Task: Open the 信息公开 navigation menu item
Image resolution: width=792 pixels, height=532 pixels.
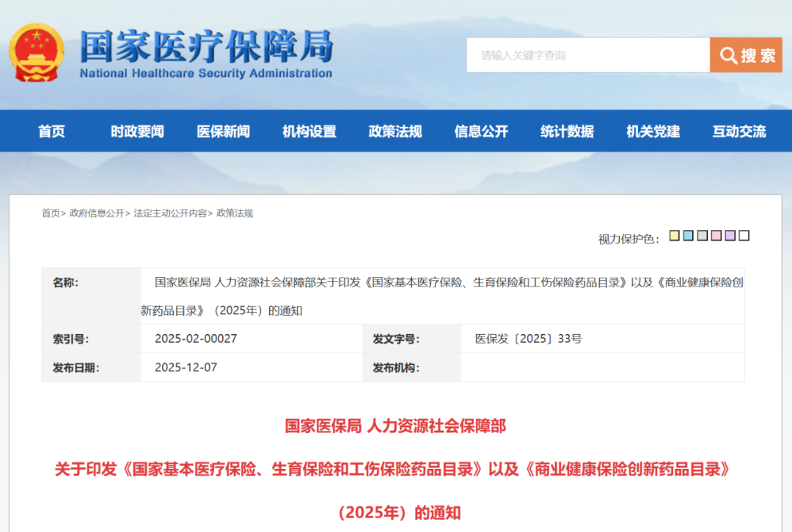Action: [480, 131]
